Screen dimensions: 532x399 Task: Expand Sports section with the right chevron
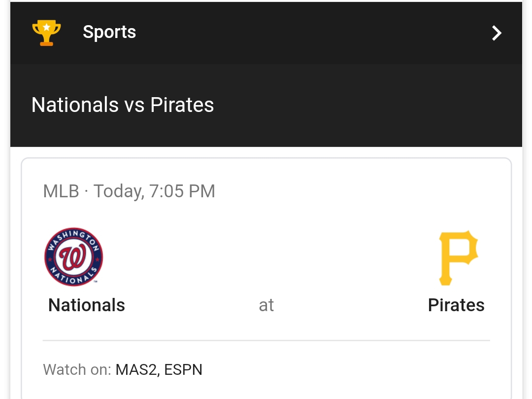click(x=497, y=33)
